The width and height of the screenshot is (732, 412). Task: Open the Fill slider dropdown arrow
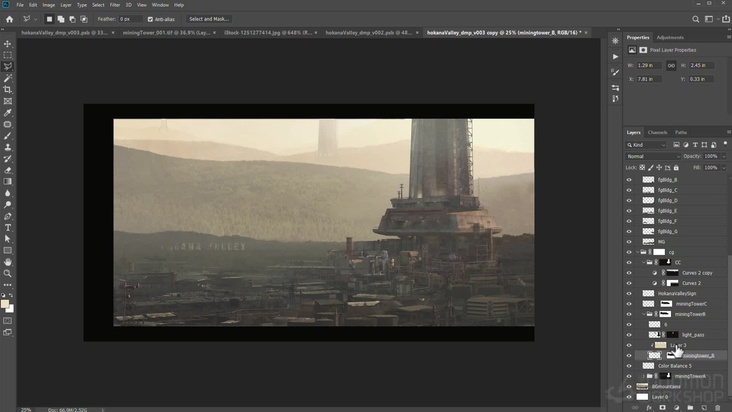tap(724, 168)
